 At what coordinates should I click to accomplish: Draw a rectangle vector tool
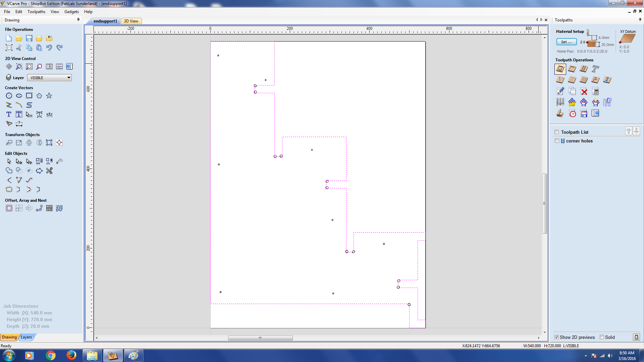(29, 96)
